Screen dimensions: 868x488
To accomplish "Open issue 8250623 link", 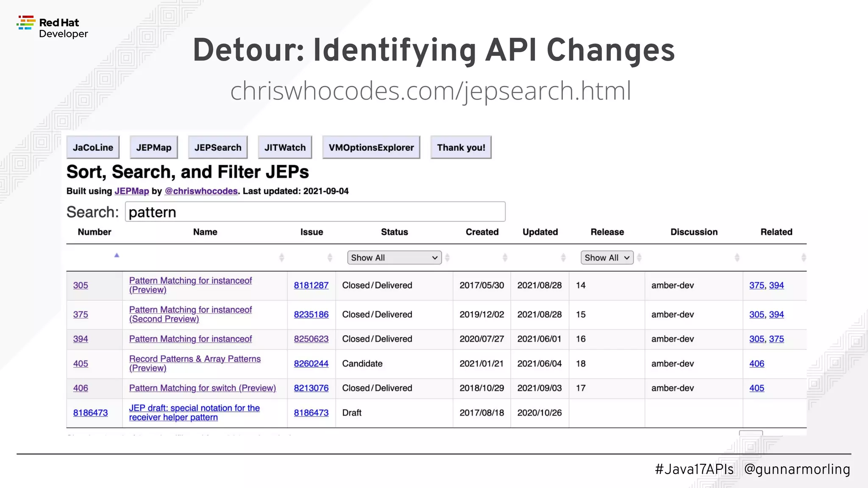I will [311, 339].
